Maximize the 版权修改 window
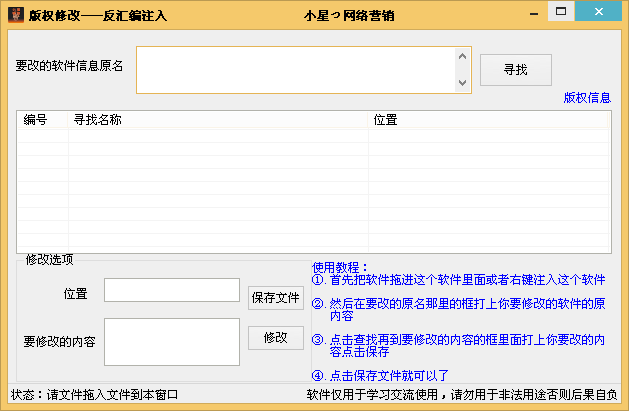Screen dimensions: 629x411 pos(562,12)
